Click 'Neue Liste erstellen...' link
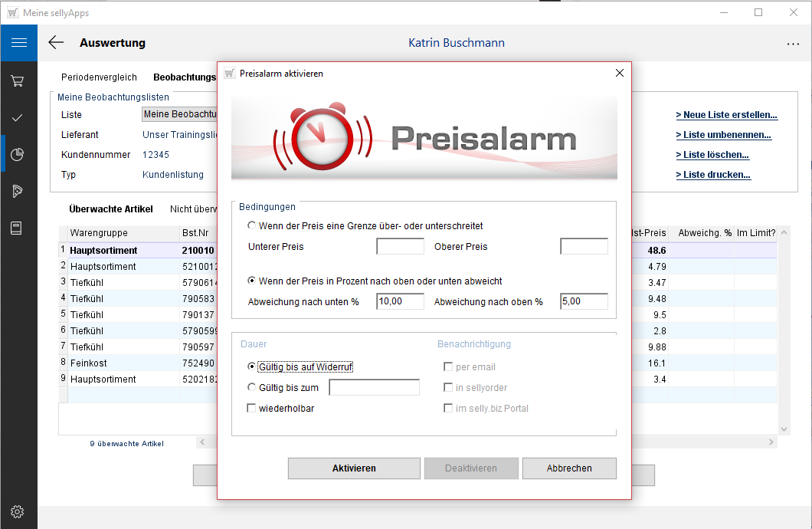 point(726,115)
